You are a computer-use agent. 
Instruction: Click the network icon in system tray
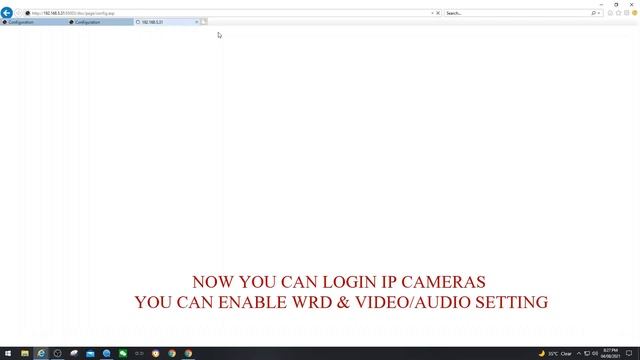coord(587,353)
